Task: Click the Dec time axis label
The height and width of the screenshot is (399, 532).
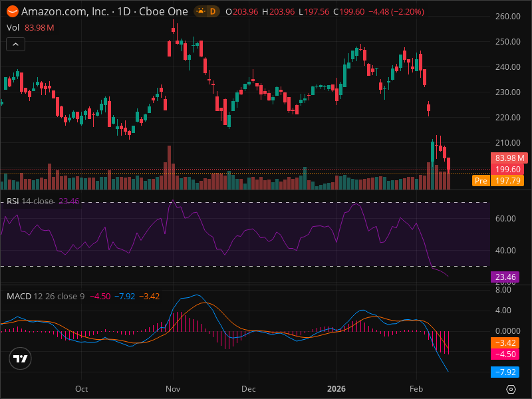Action: tap(248, 389)
